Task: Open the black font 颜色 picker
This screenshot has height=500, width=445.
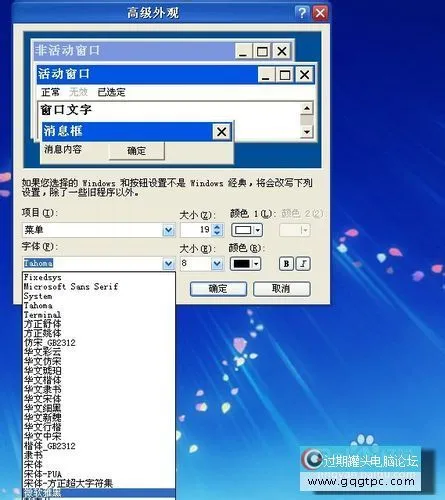Action: pos(245,264)
